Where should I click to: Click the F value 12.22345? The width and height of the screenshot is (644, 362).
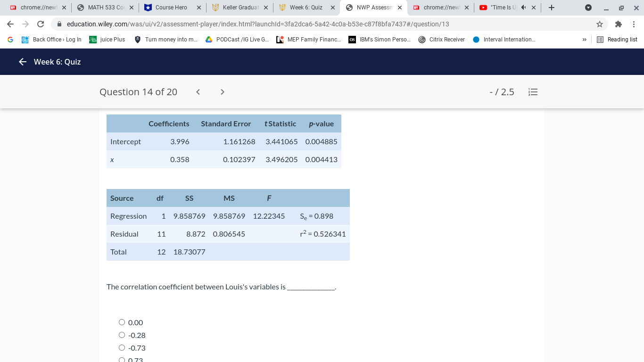click(x=269, y=216)
